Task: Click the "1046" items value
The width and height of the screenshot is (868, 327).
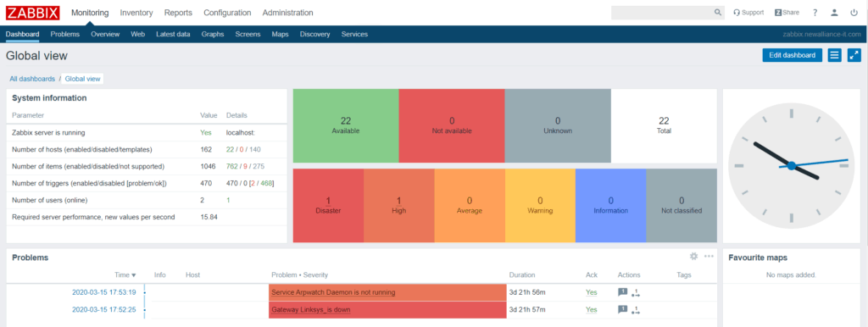Action: (209, 167)
